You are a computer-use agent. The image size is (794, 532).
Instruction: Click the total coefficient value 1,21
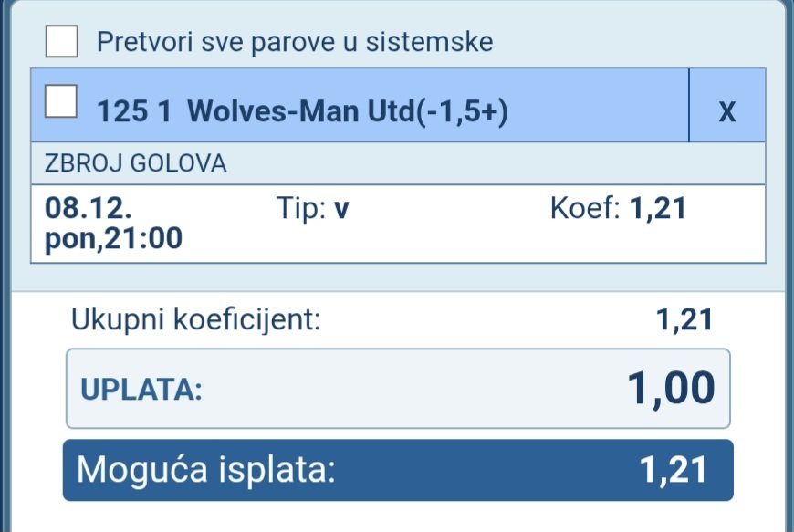click(684, 319)
